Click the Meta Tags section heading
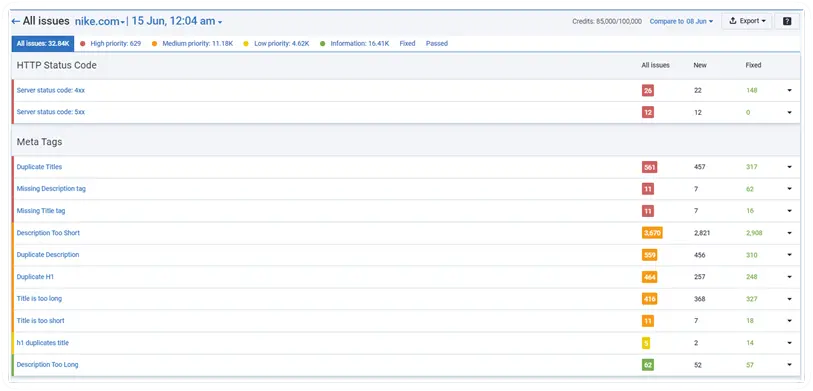This screenshot has width=813, height=391. [x=39, y=142]
